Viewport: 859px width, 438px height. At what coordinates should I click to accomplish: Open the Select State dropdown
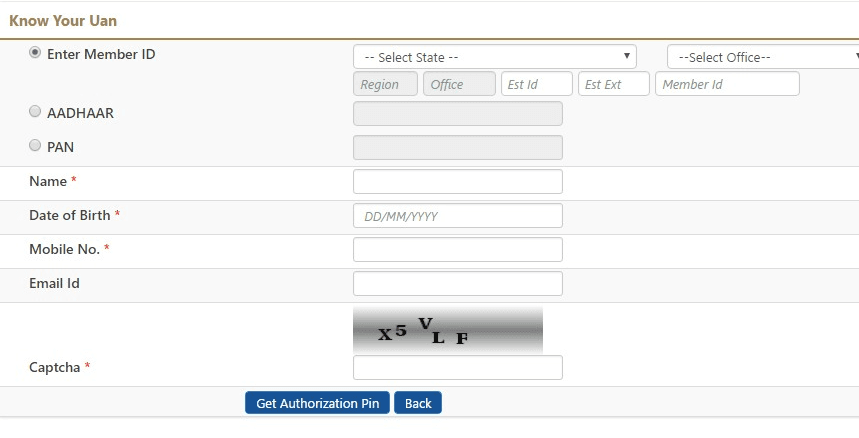tap(495, 57)
